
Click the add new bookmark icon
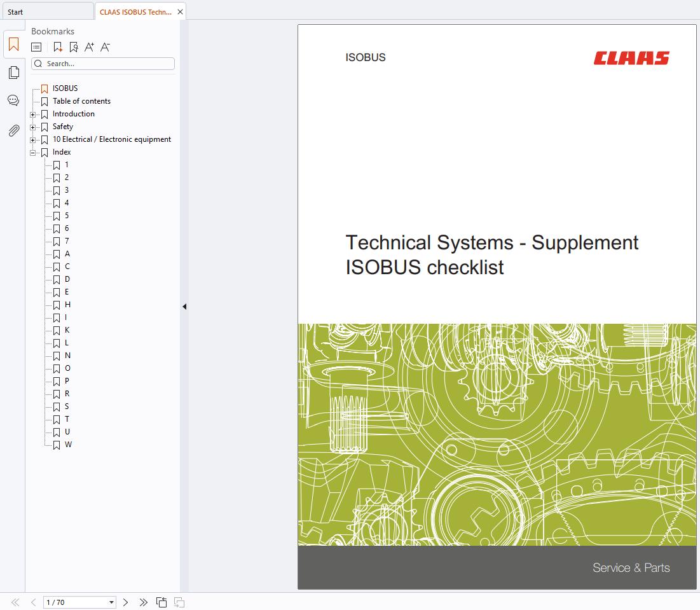(x=58, y=47)
